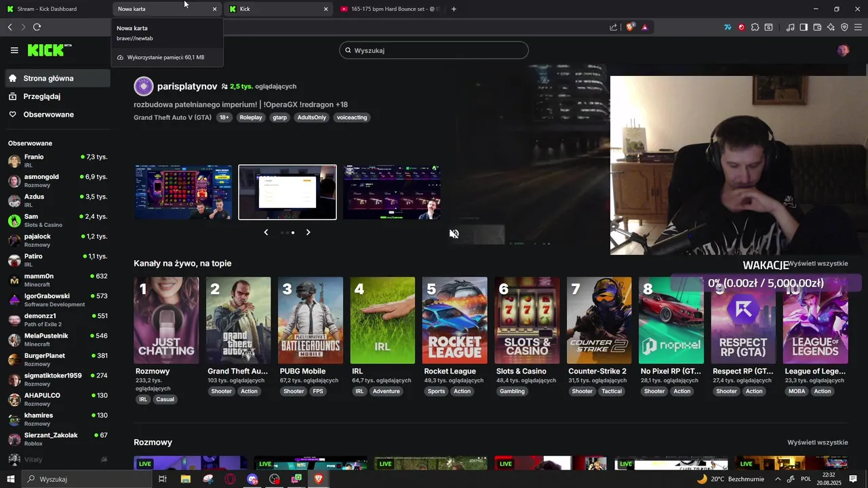Open File Explorer from the taskbar
Screen dimensions: 868x488
point(186,479)
